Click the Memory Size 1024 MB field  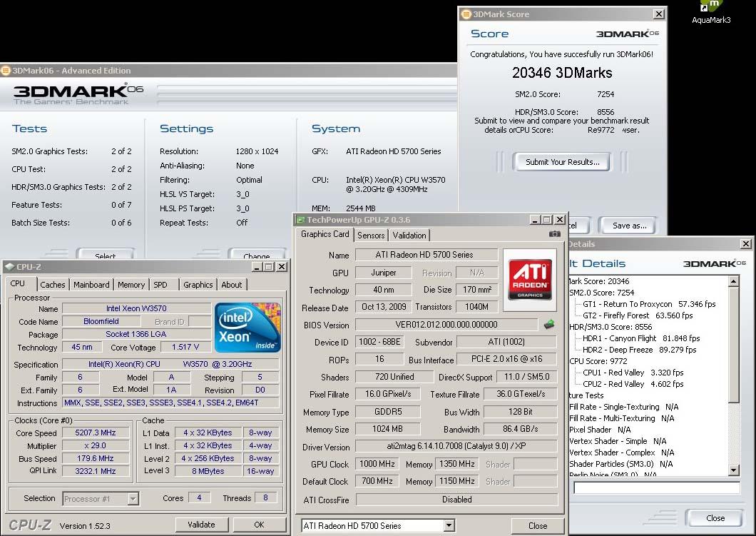[x=388, y=429]
